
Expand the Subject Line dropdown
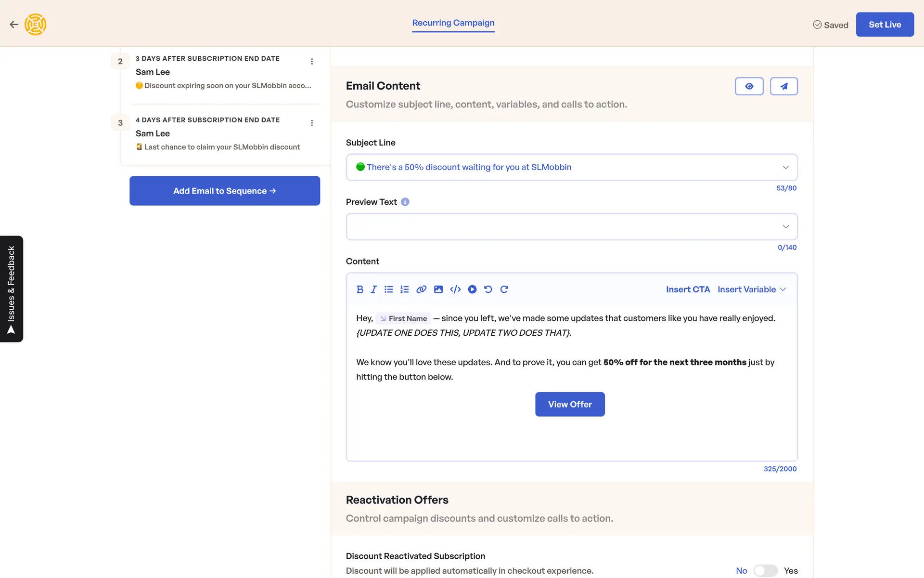pos(785,167)
